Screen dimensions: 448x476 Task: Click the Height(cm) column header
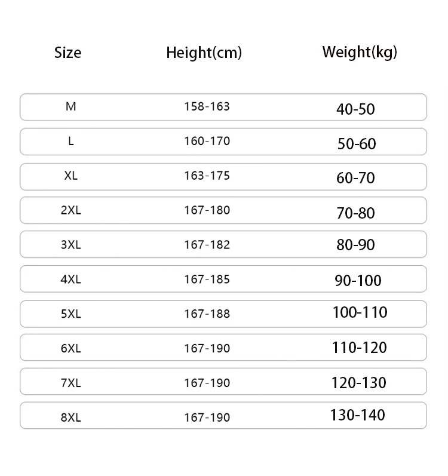point(204,53)
